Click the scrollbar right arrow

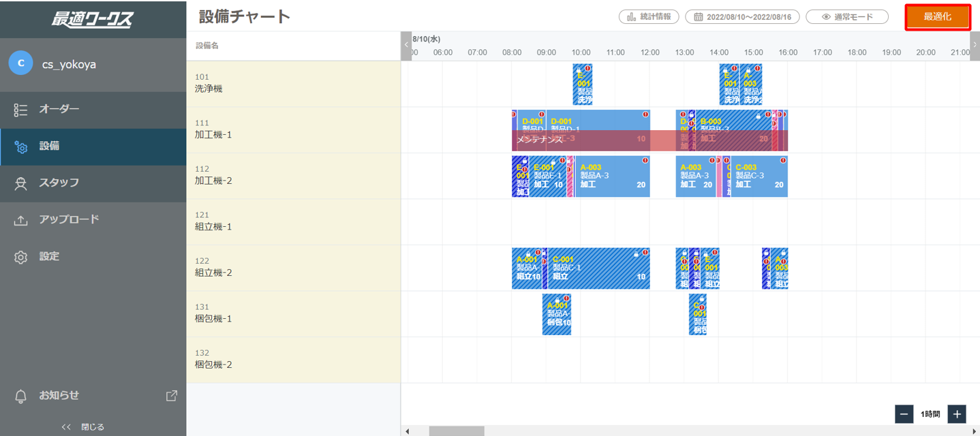[x=975, y=431]
